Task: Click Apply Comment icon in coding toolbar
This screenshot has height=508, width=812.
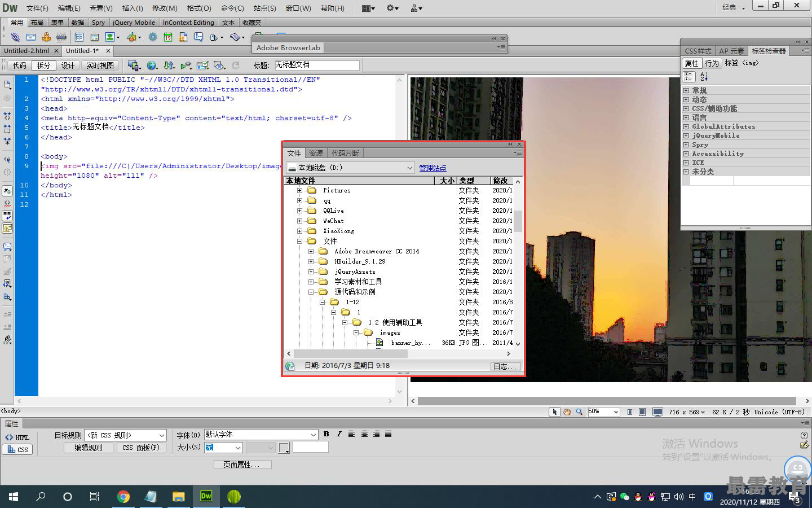Action: click(x=7, y=247)
